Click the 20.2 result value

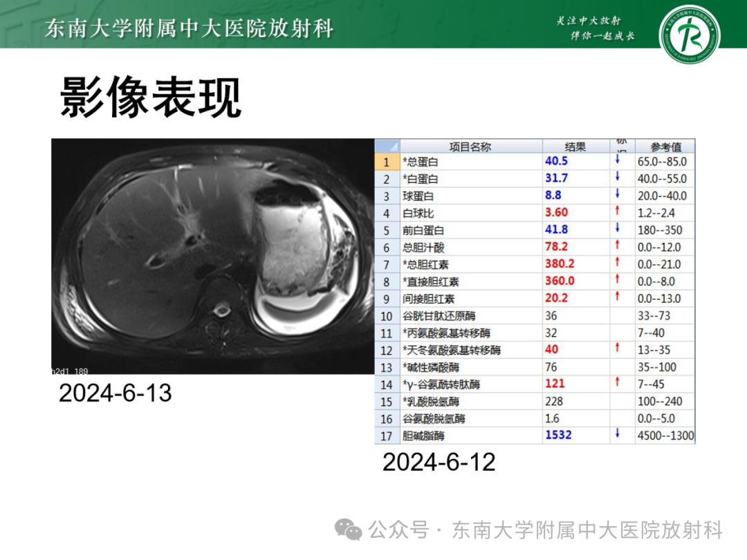556,298
